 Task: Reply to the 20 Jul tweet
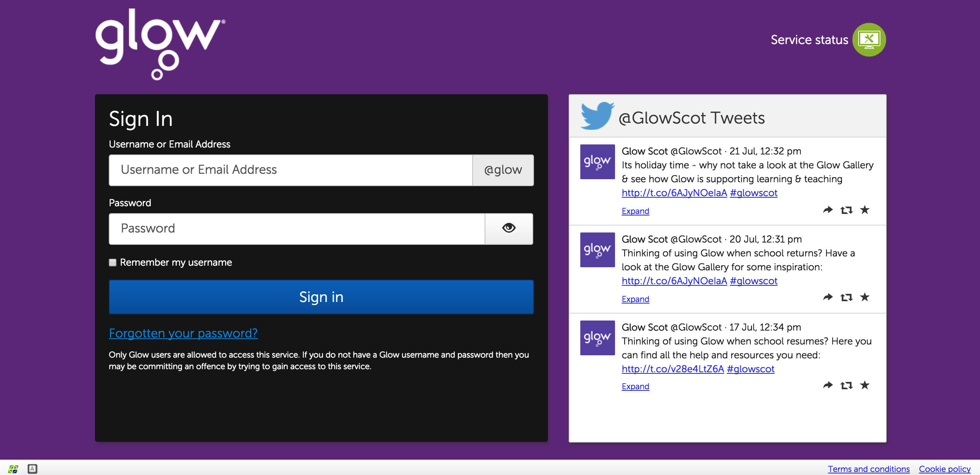point(828,297)
